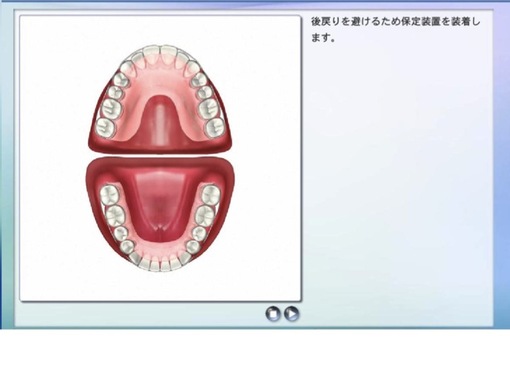
Task: Click the rearmost upper molar on right side
Action: 214,127
